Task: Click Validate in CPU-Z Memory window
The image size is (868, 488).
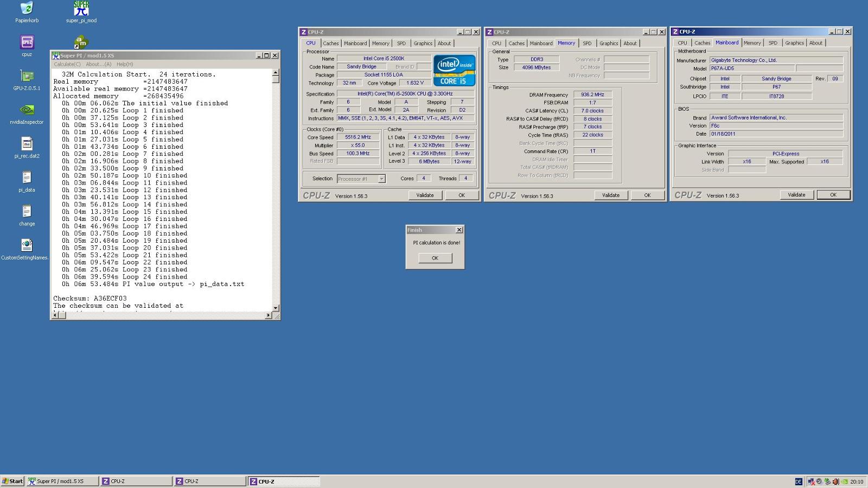Action: [610, 195]
